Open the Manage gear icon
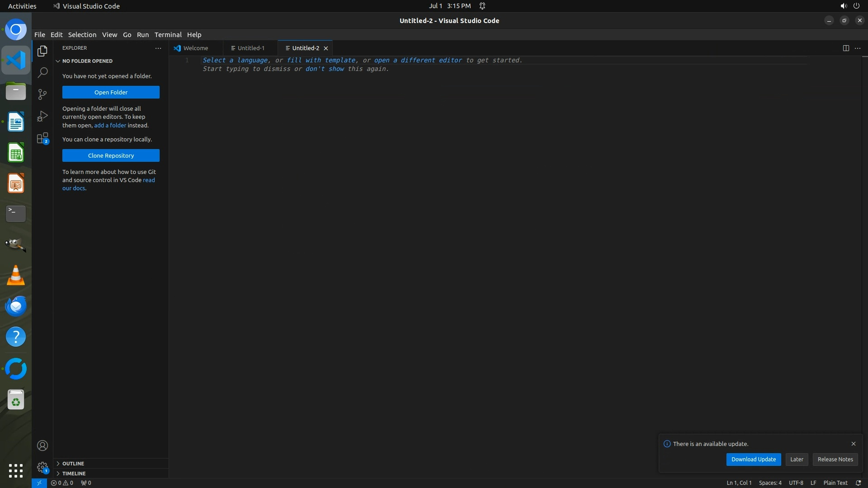The image size is (868, 488). coord(42,467)
